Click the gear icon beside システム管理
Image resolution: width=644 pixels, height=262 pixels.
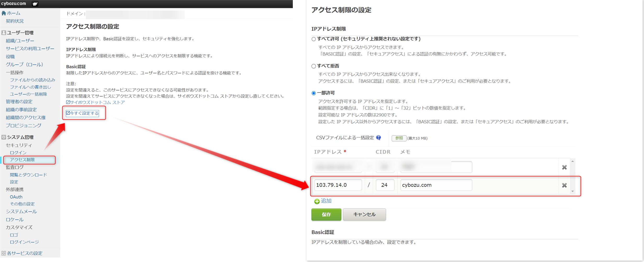coord(4,137)
